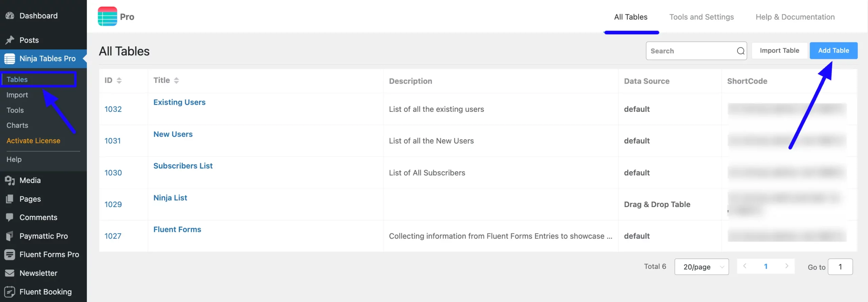Open Paymattic Pro menu item
This screenshot has width=868, height=302.
43,236
